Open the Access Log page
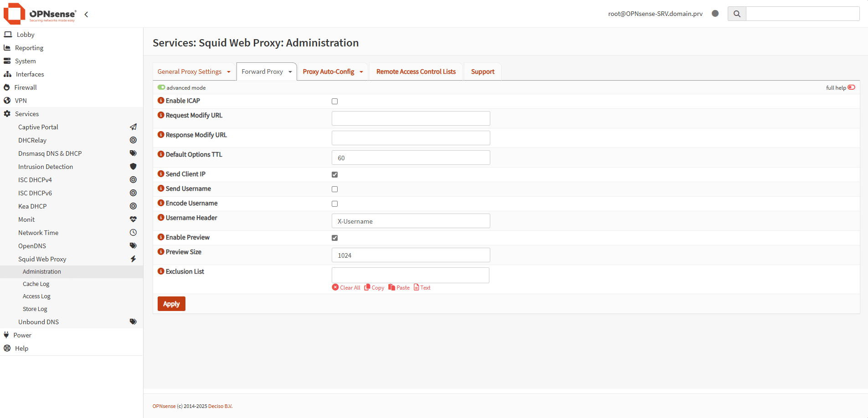Viewport: 868px width, 418px height. coord(72,296)
